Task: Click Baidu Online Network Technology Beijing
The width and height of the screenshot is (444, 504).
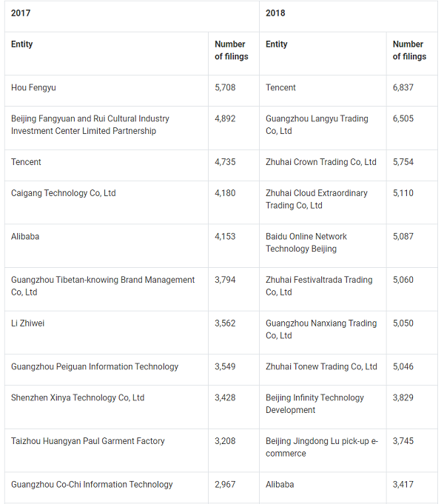Action: (x=306, y=243)
